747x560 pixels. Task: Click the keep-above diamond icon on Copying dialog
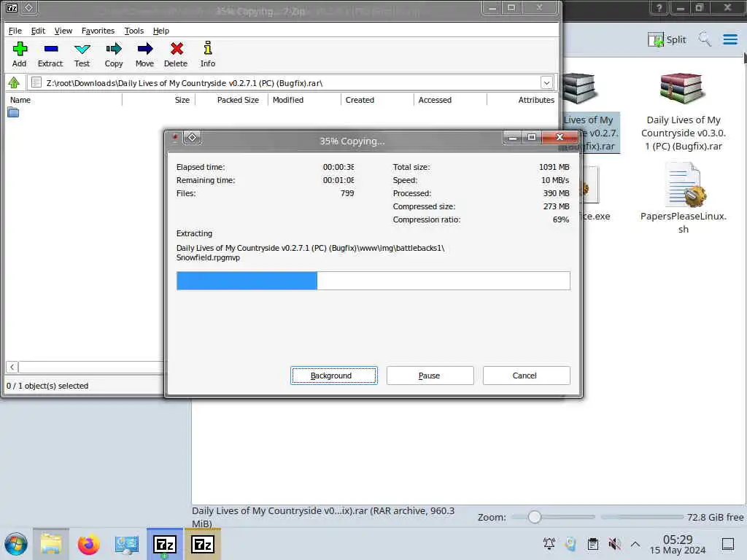pyautogui.click(x=192, y=138)
